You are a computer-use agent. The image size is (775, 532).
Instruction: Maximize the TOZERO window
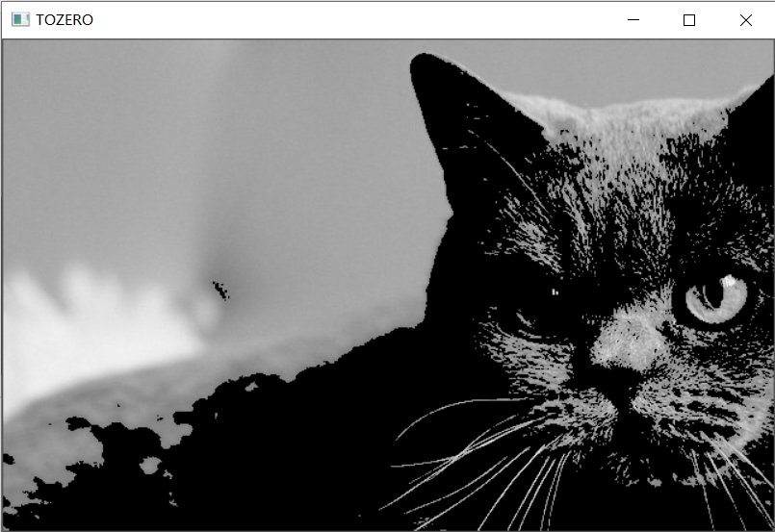coord(688,19)
